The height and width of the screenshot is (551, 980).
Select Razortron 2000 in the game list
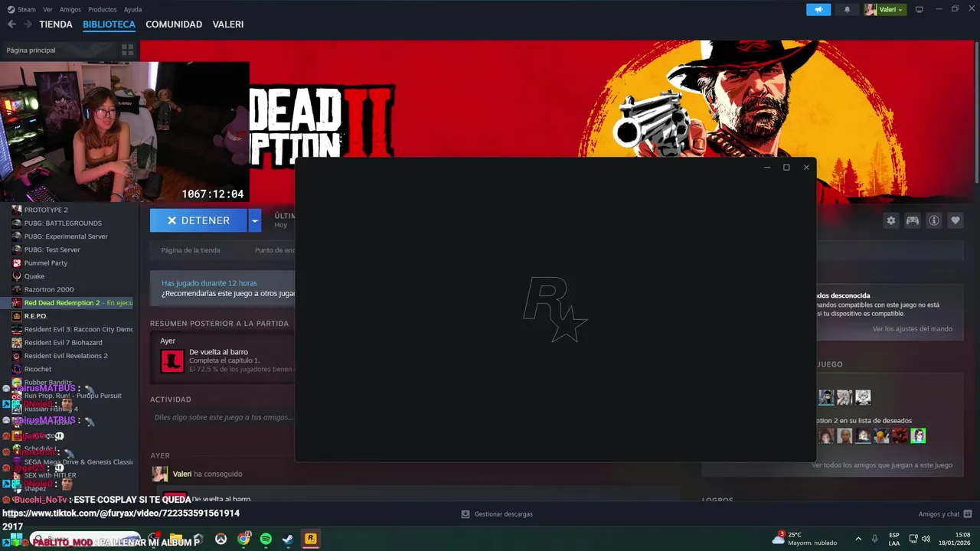pos(49,289)
